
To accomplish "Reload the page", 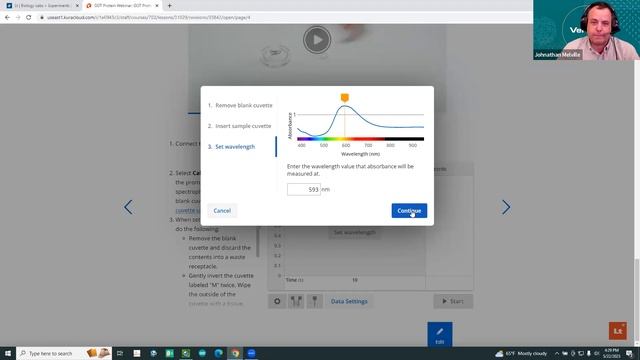I will (29, 18).
